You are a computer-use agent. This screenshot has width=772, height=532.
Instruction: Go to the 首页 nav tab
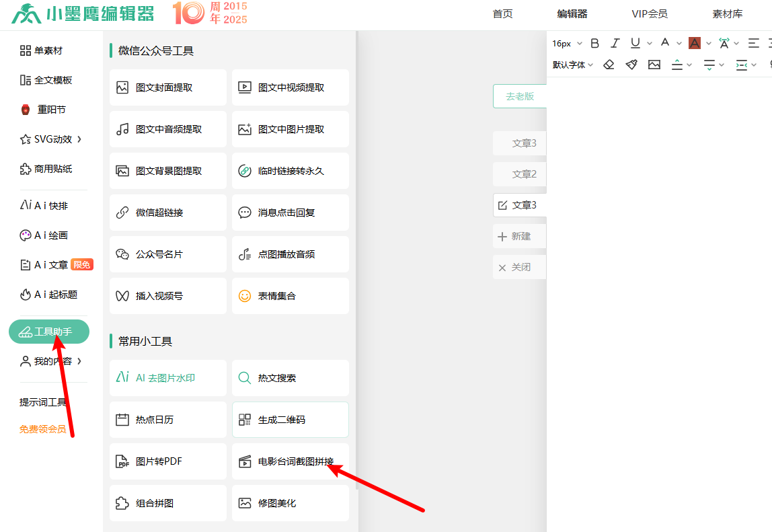(503, 14)
